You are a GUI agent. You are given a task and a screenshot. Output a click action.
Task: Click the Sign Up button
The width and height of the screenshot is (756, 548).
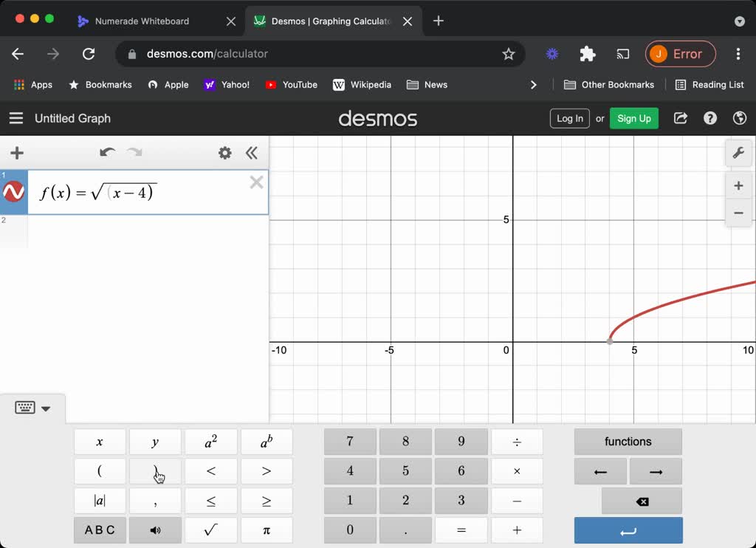633,118
